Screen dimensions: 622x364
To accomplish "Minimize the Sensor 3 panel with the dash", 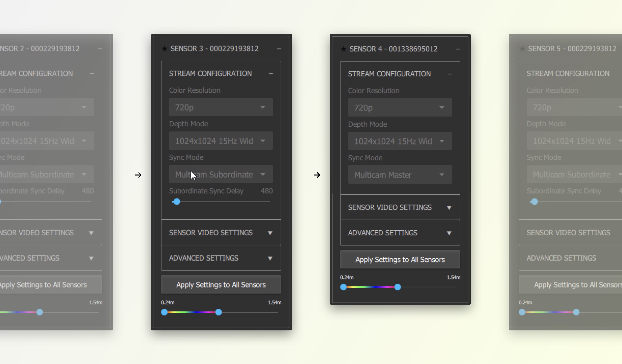I will (x=279, y=49).
